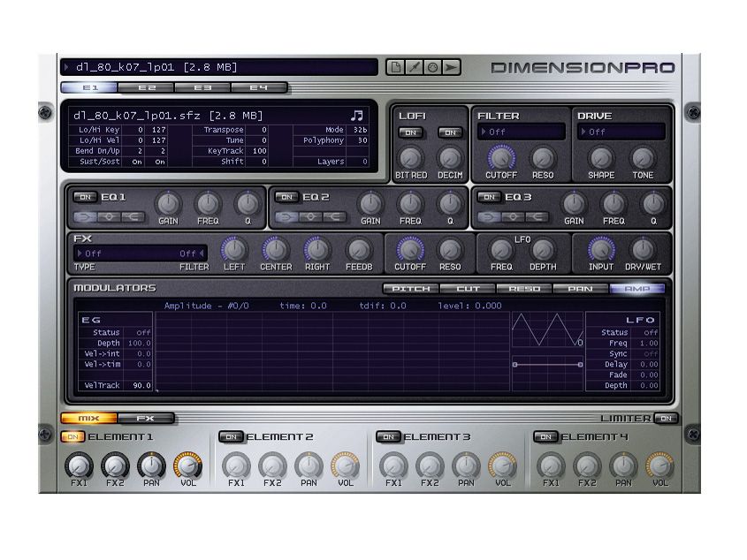Disable Element 1 with its ON button
The image size is (747, 560).
72,436
